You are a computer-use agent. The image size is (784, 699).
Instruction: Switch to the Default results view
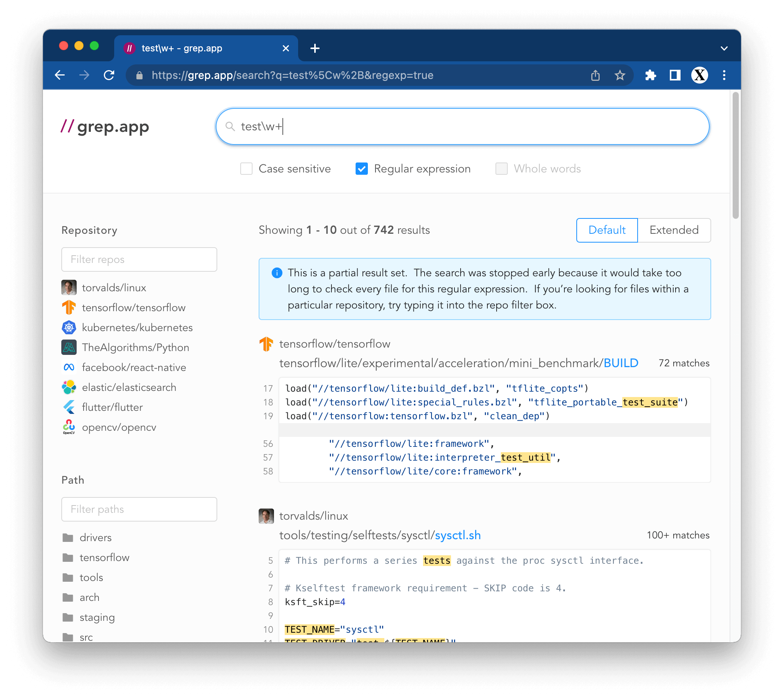coord(607,230)
